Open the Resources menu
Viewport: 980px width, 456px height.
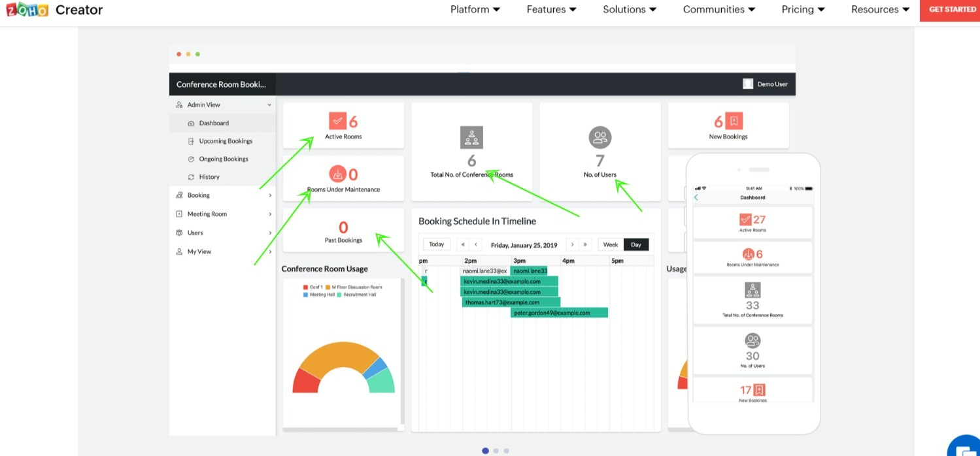tap(880, 9)
